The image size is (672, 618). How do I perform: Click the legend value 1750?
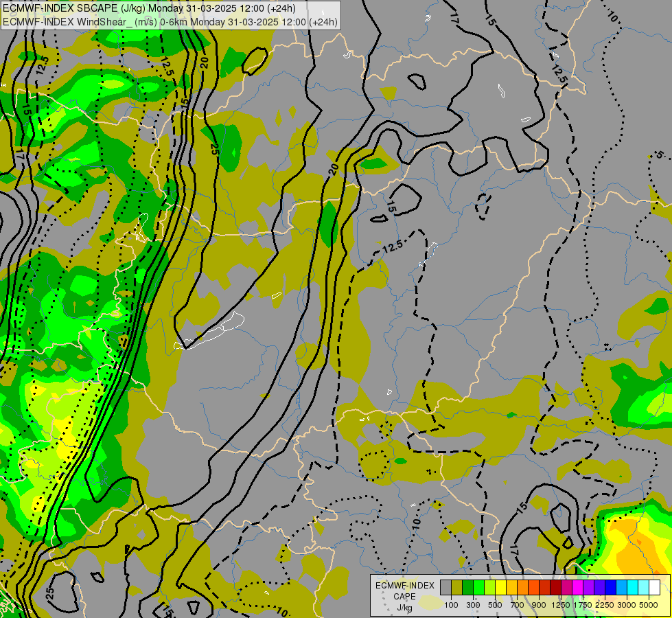click(583, 605)
